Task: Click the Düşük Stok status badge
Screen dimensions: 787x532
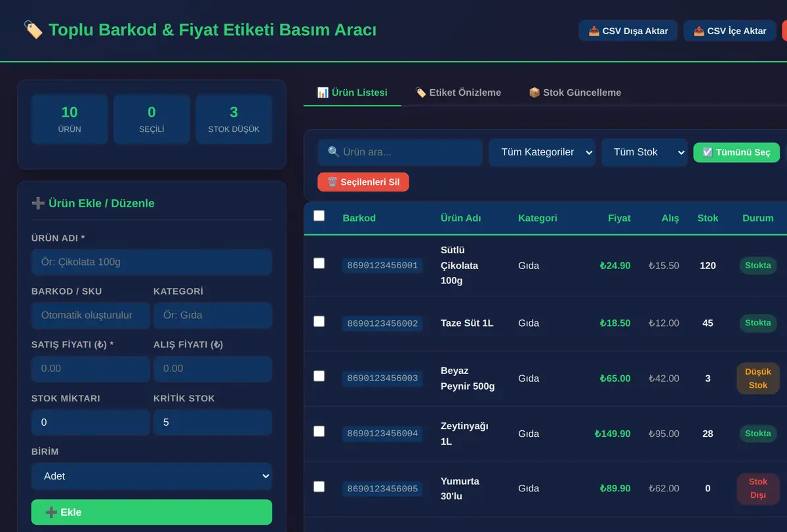Action: 758,379
